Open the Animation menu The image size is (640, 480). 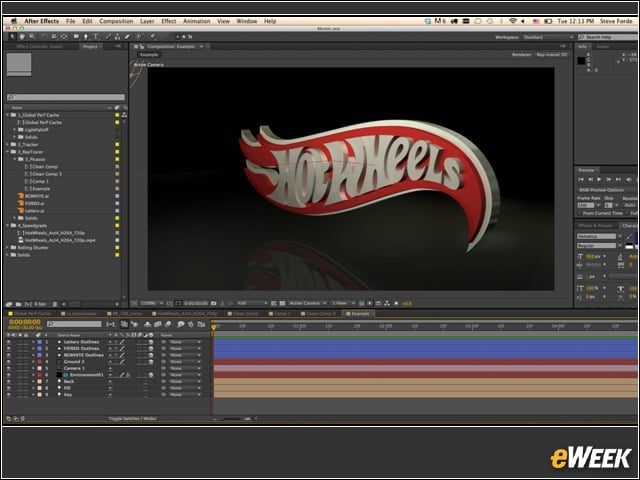196,21
